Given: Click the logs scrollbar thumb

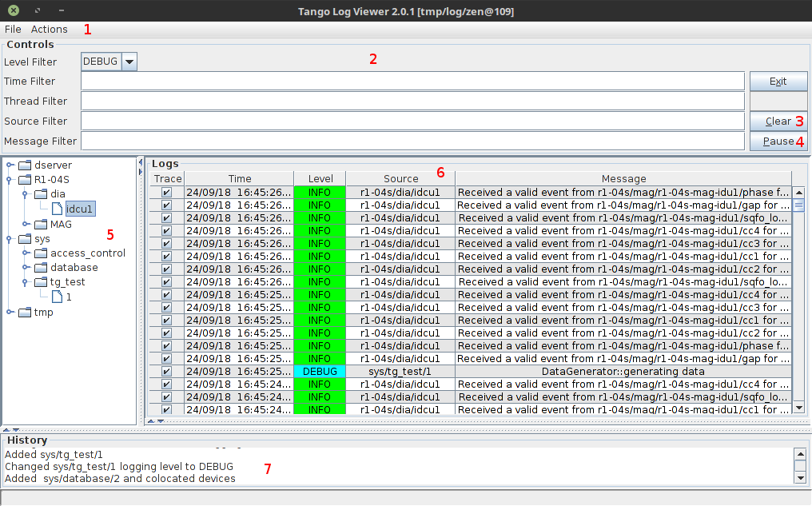Looking at the screenshot, I should pos(799,205).
